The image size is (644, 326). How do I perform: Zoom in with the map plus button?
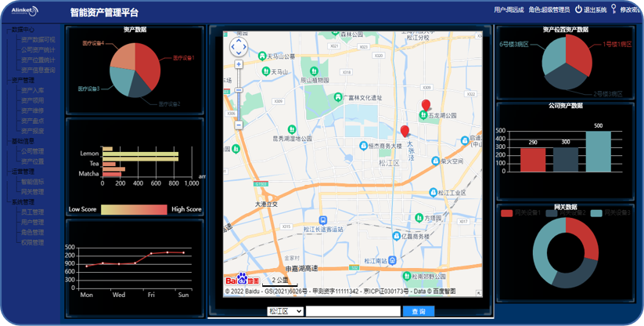239,64
